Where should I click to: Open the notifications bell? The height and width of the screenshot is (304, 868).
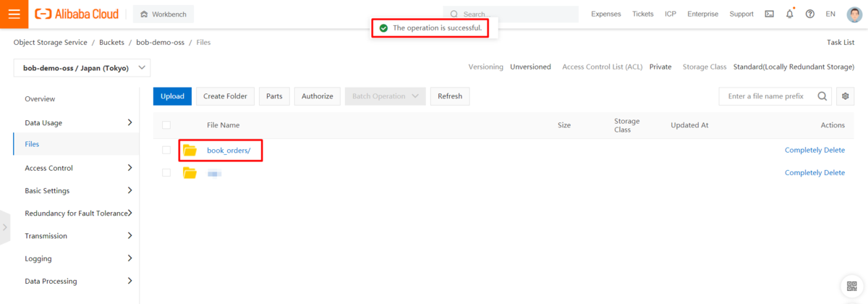click(x=790, y=14)
